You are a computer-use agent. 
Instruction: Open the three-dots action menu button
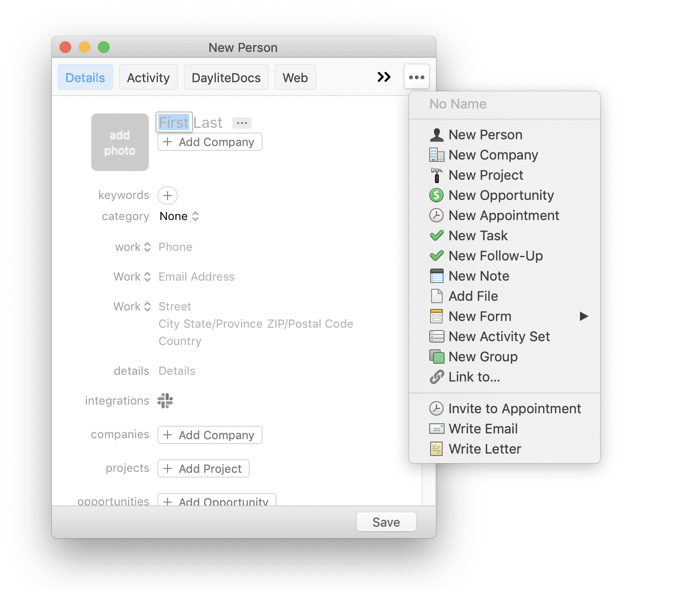pyautogui.click(x=417, y=77)
